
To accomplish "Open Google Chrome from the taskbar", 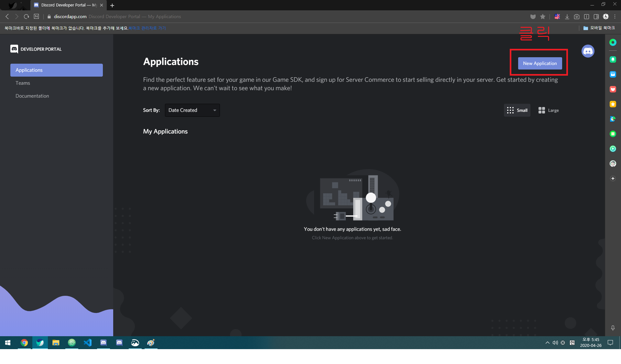I will [x=24, y=343].
